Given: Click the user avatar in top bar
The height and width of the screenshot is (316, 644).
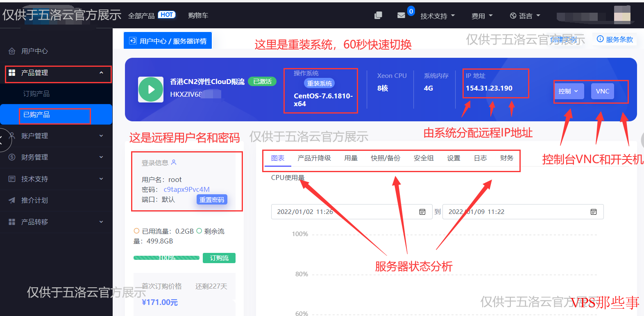Looking at the screenshot, I should (622, 15).
